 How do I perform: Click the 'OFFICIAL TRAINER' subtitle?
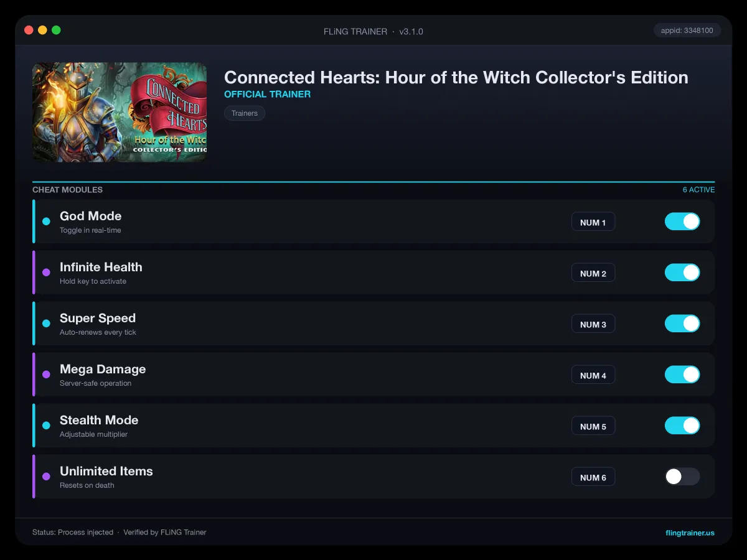click(x=267, y=95)
